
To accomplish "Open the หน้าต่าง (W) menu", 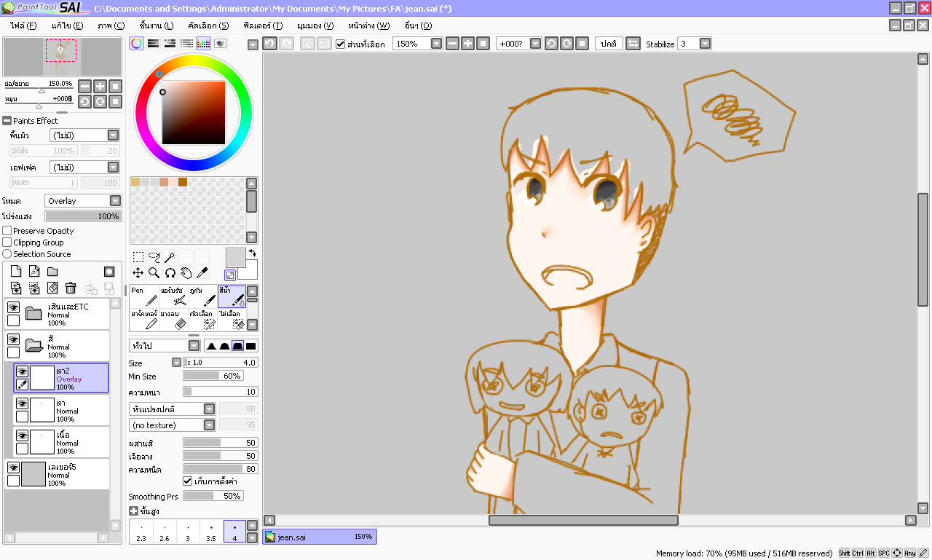I will (x=369, y=25).
